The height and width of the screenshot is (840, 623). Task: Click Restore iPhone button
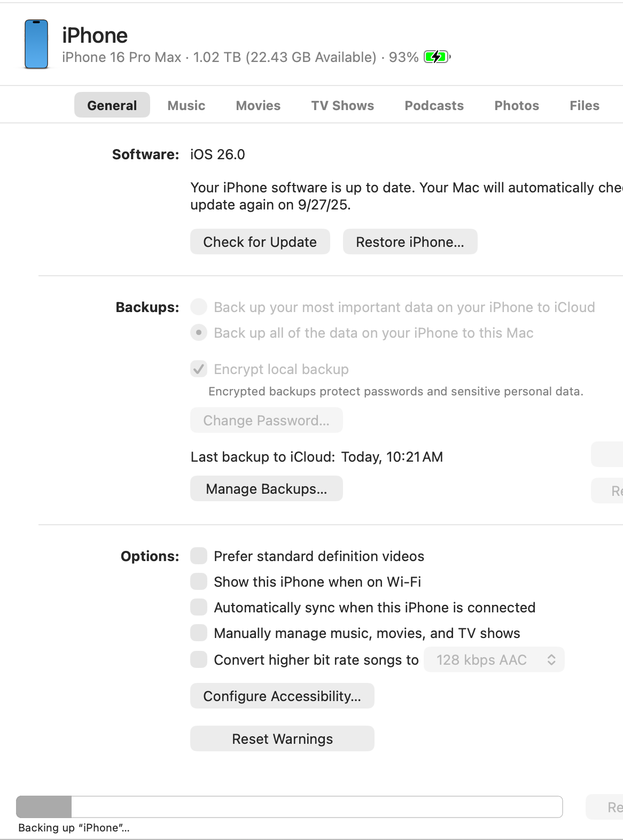410,242
